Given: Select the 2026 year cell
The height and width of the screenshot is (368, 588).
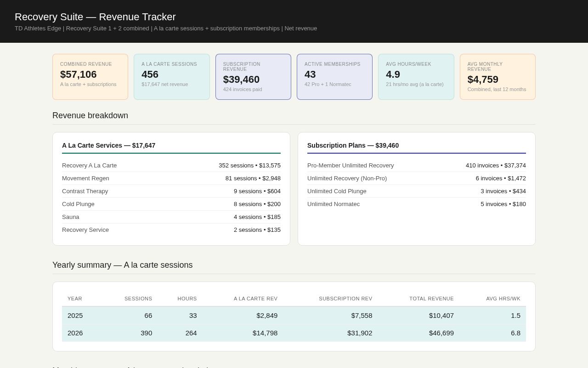Looking at the screenshot, I should [x=75, y=333].
